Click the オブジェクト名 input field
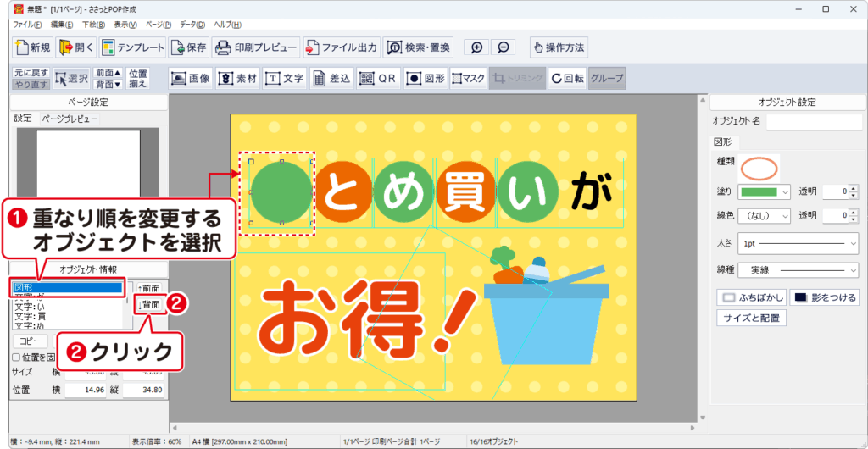868x449 pixels. tap(813, 122)
